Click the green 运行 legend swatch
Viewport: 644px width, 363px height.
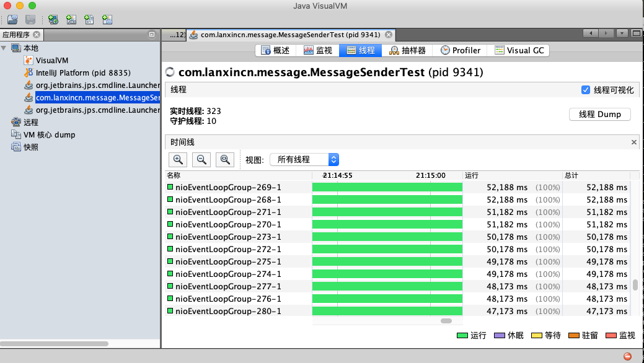tap(462, 336)
